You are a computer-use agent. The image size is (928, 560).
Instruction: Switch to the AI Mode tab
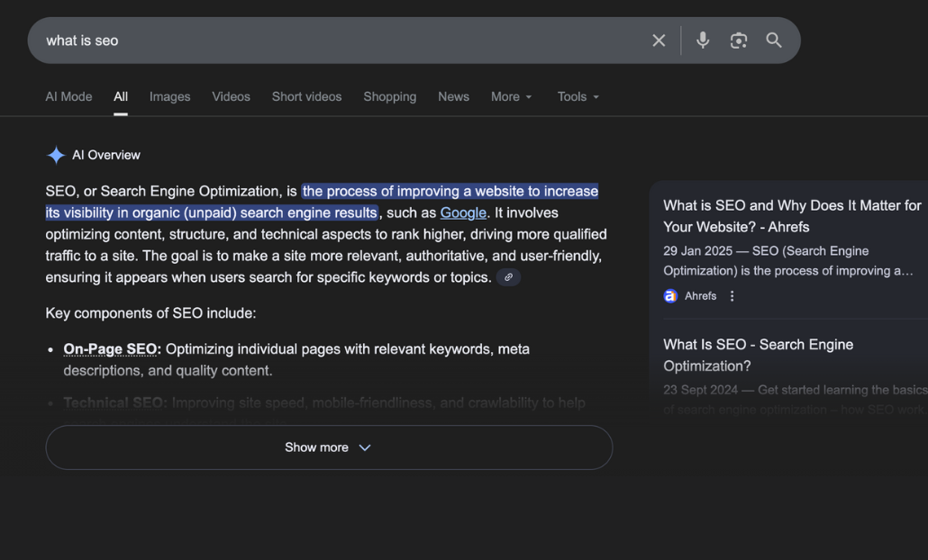tap(68, 96)
